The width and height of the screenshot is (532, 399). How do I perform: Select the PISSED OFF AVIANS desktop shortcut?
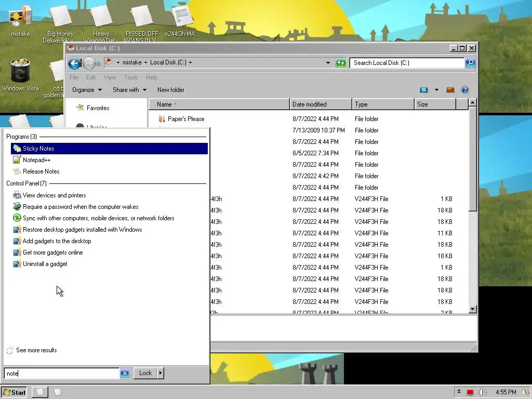pos(141,24)
